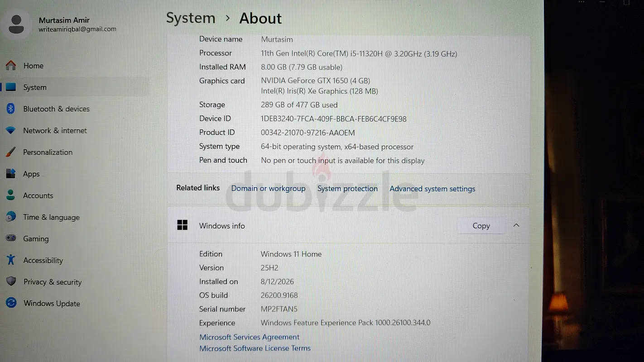Viewport: 644px width, 362px height.
Task: Click the Pen and touch value text
Action: coord(343,160)
